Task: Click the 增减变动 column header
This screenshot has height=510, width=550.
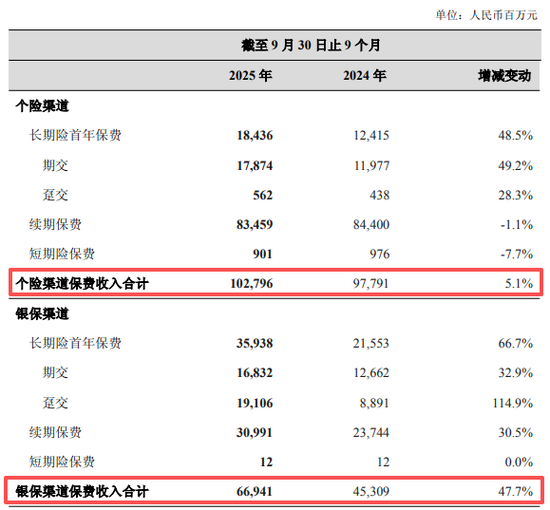Action: pyautogui.click(x=504, y=76)
